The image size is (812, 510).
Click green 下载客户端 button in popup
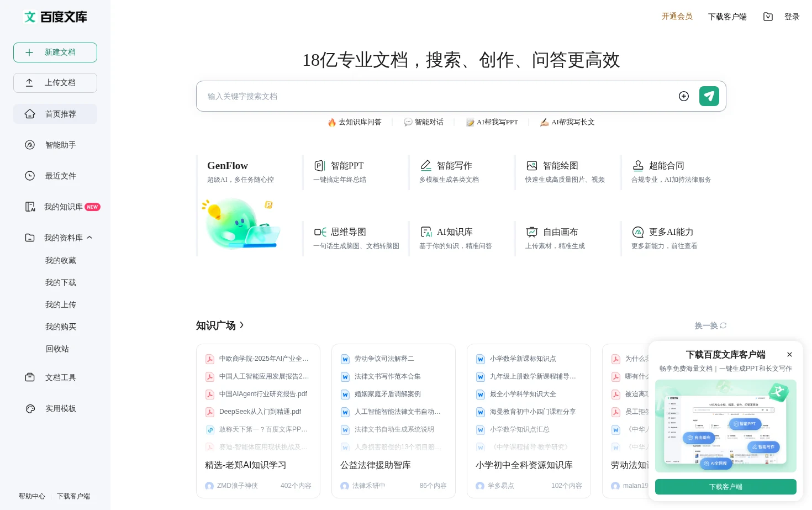click(x=726, y=487)
